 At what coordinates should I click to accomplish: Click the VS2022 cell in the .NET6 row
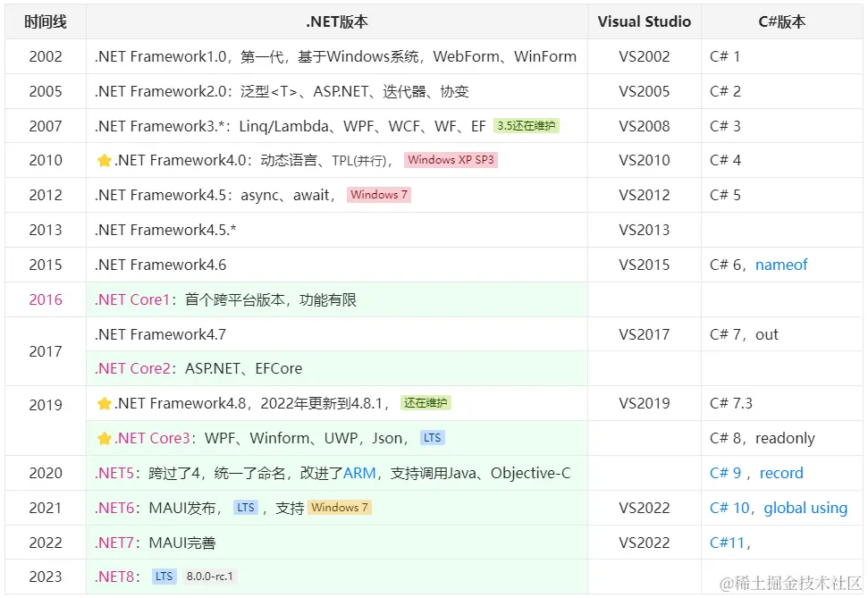coord(645,509)
